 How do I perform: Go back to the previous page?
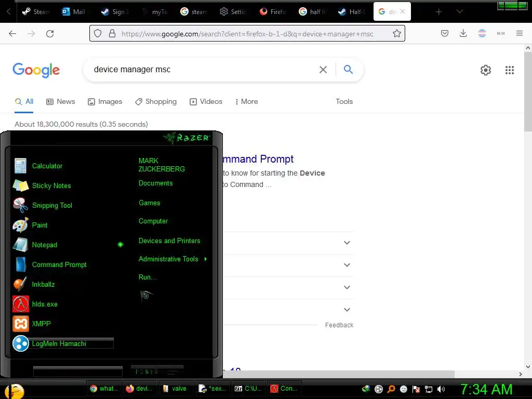point(12,34)
